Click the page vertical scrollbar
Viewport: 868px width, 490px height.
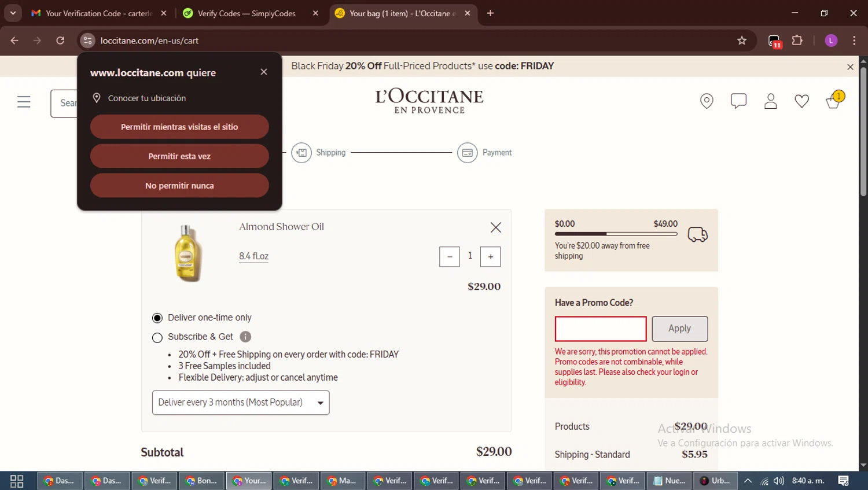click(863, 131)
